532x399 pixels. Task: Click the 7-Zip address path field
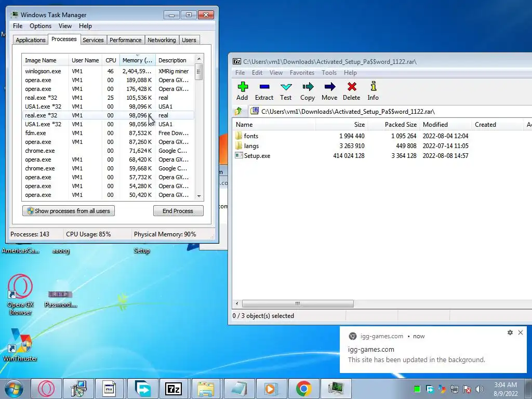pyautogui.click(x=390, y=111)
